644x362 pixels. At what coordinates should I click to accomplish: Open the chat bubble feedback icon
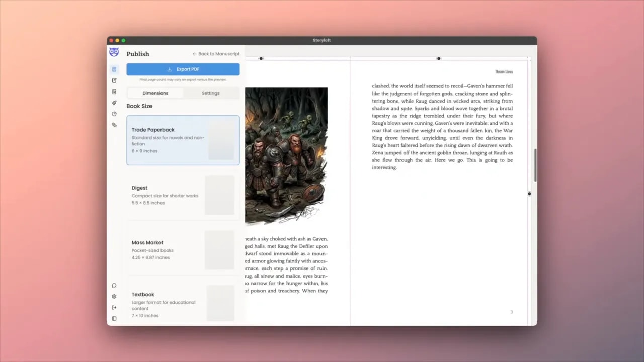click(x=114, y=286)
